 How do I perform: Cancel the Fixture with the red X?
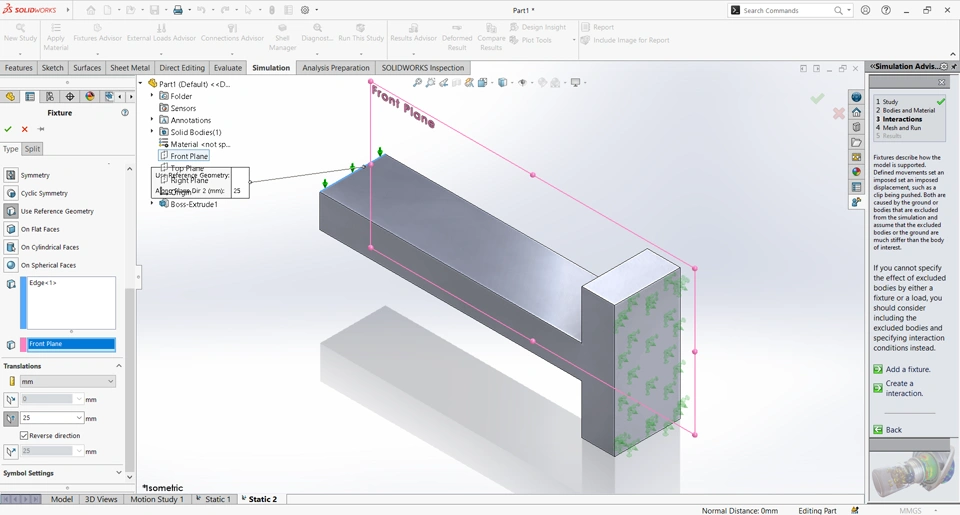pos(24,129)
